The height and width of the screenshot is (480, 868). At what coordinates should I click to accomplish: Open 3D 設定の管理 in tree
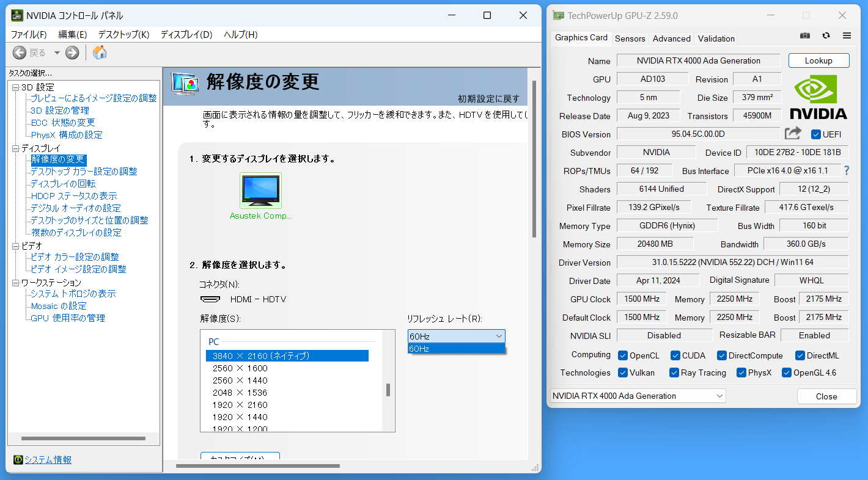point(60,111)
